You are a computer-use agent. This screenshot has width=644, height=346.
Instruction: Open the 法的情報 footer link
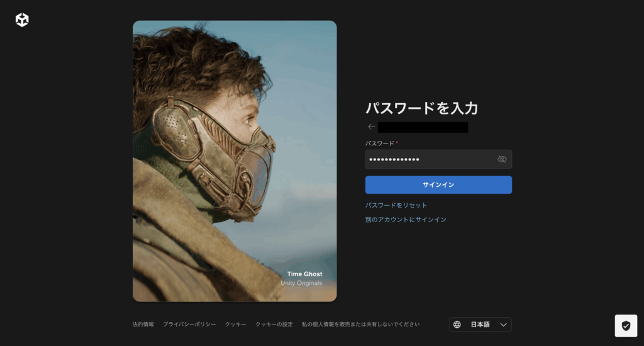point(143,325)
